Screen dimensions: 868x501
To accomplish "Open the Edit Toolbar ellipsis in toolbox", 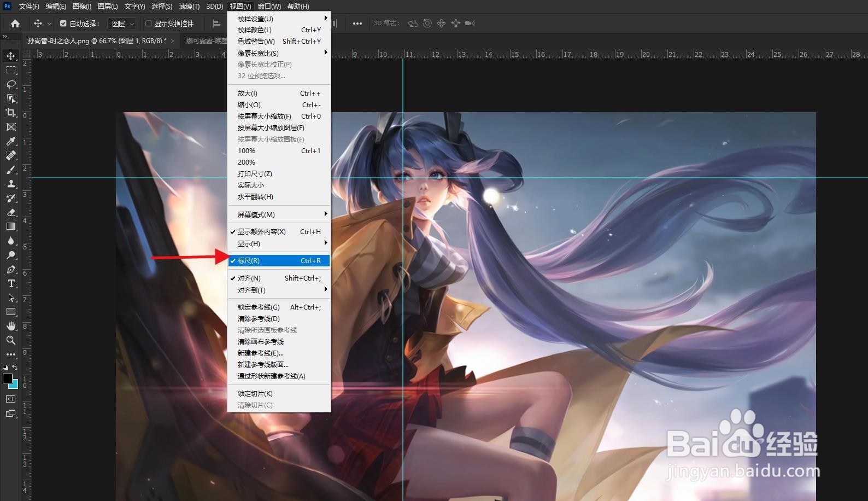I will (x=11, y=354).
